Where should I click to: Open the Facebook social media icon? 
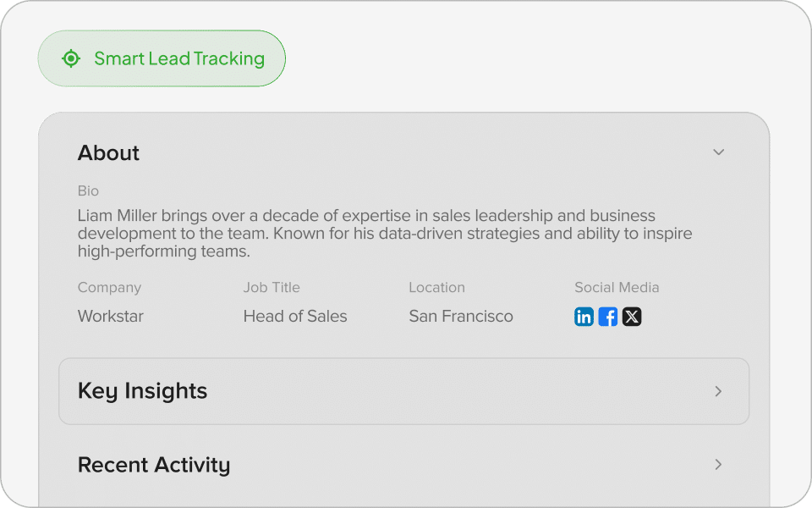click(607, 317)
